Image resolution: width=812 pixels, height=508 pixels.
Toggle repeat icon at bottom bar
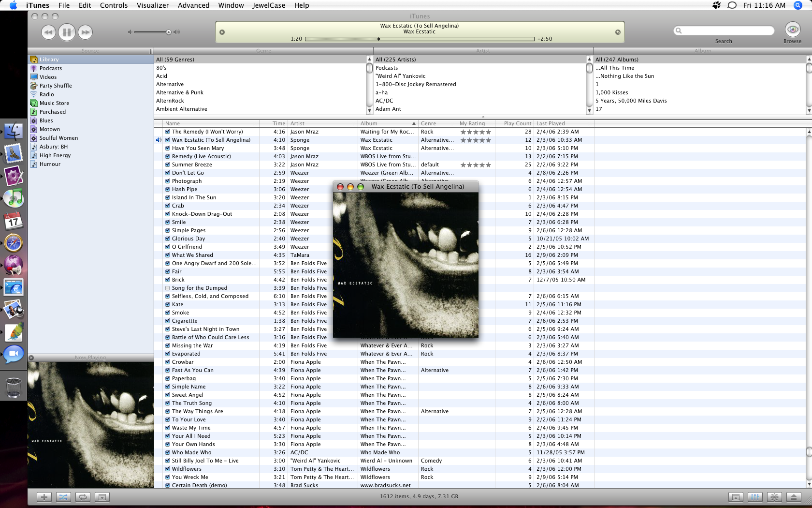[x=83, y=497]
